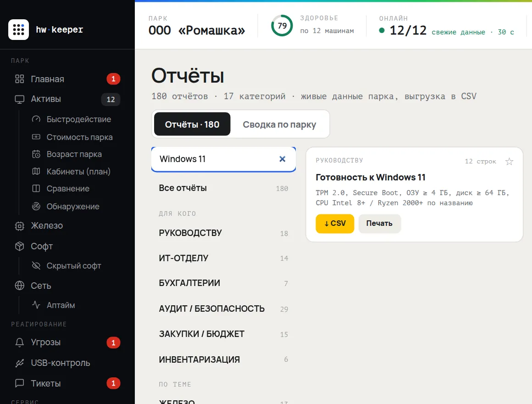Image resolution: width=532 pixels, height=404 pixels.
Task: Click the Быстродействие gauge icon
Action: click(x=36, y=119)
